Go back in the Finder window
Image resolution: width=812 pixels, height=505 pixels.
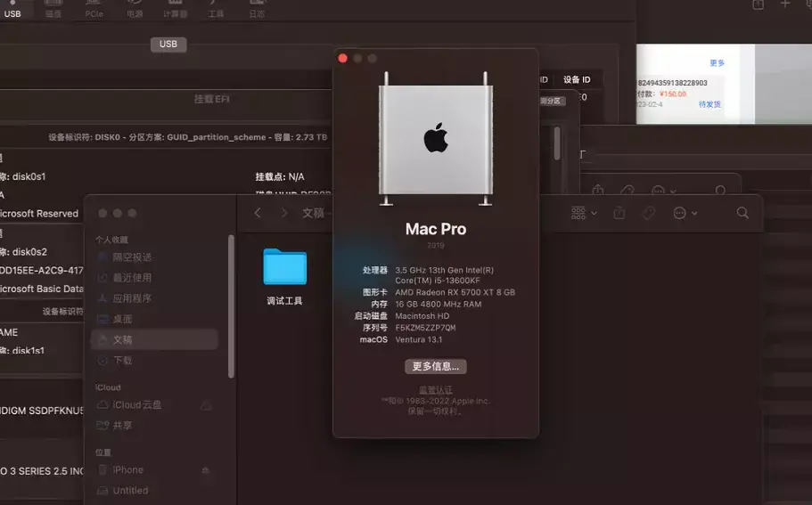coord(258,213)
